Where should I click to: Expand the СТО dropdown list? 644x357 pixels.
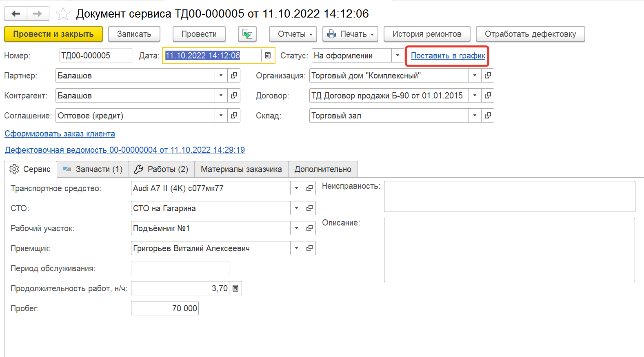296,208
